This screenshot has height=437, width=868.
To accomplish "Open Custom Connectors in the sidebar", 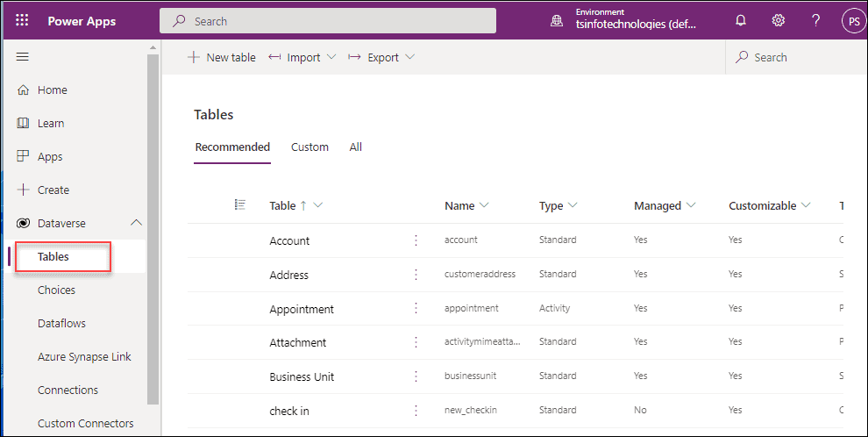I will [x=85, y=423].
